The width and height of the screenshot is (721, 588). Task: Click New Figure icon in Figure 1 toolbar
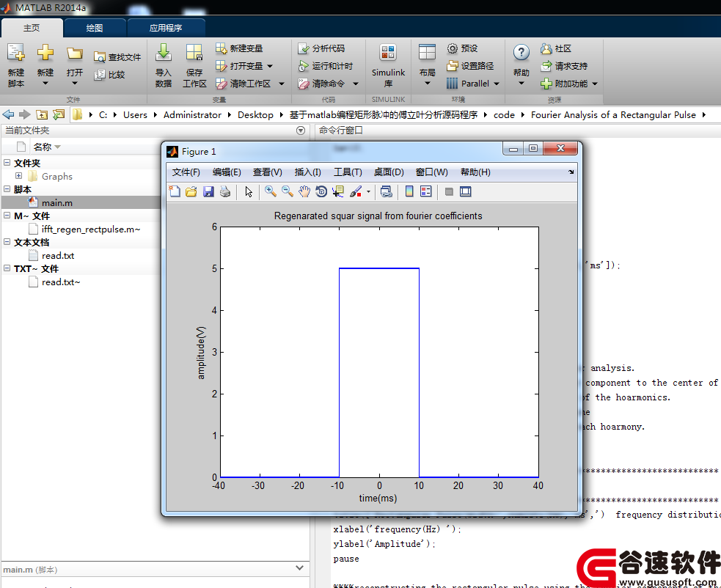pos(175,191)
